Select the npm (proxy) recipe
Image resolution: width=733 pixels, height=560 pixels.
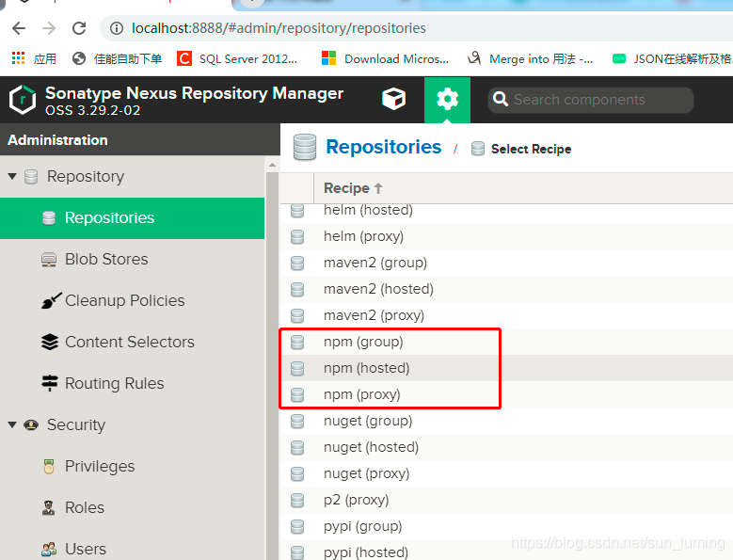[x=506, y=394]
